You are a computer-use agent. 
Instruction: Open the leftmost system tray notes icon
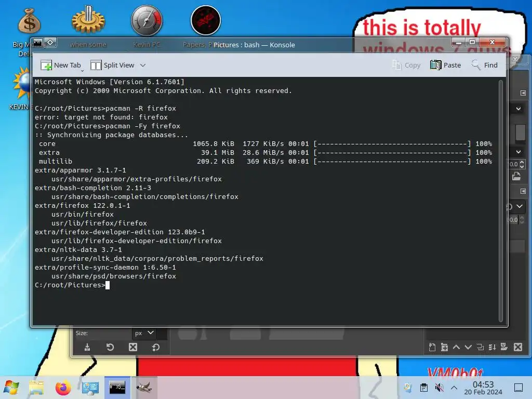408,388
